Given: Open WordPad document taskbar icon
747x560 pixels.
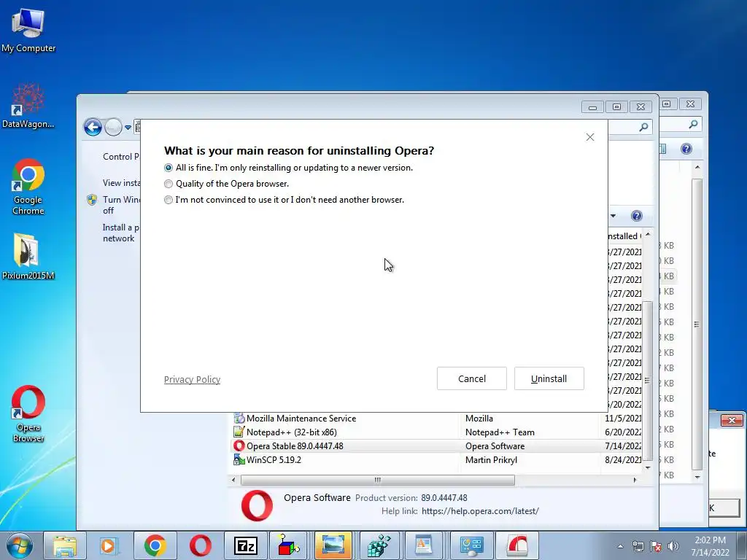Looking at the screenshot, I should [x=424, y=545].
